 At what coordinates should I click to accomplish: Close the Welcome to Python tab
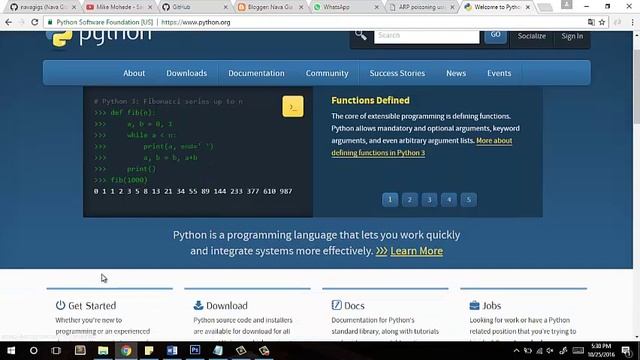tap(528, 7)
